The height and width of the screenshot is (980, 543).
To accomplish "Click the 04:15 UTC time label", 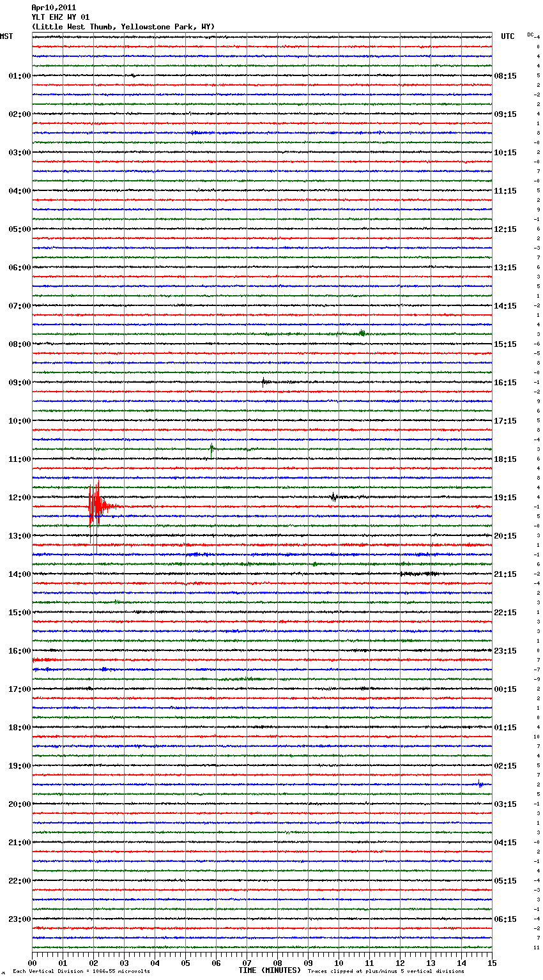I will tap(505, 843).
